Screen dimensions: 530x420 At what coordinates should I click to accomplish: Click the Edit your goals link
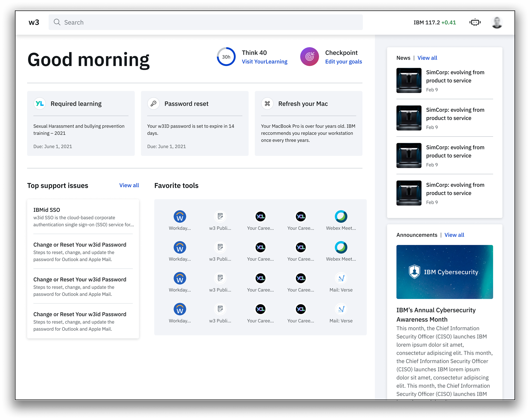[x=343, y=62]
